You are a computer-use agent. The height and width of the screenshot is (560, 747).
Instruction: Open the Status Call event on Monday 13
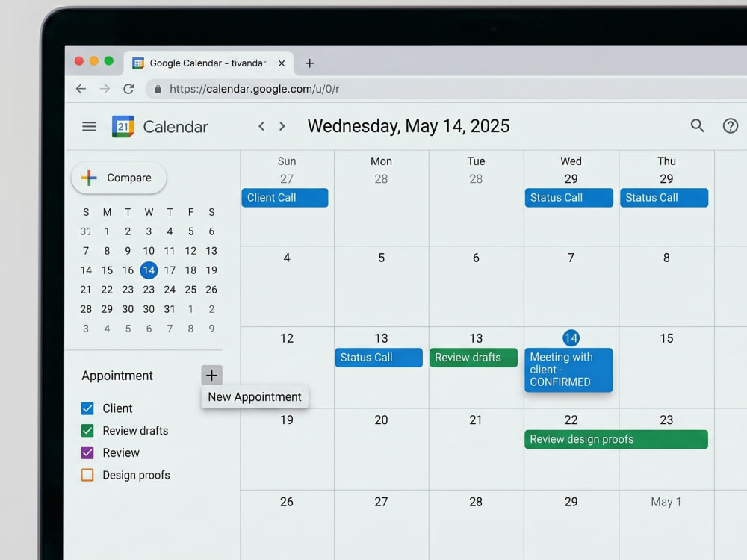coord(379,358)
